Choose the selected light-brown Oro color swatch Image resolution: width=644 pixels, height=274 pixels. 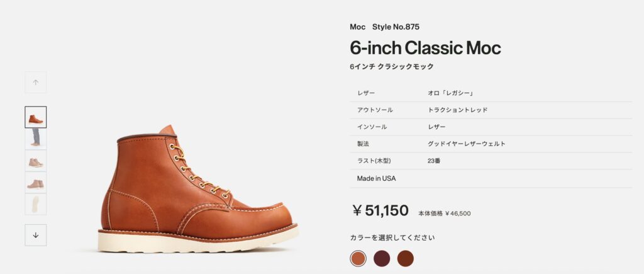point(358,258)
